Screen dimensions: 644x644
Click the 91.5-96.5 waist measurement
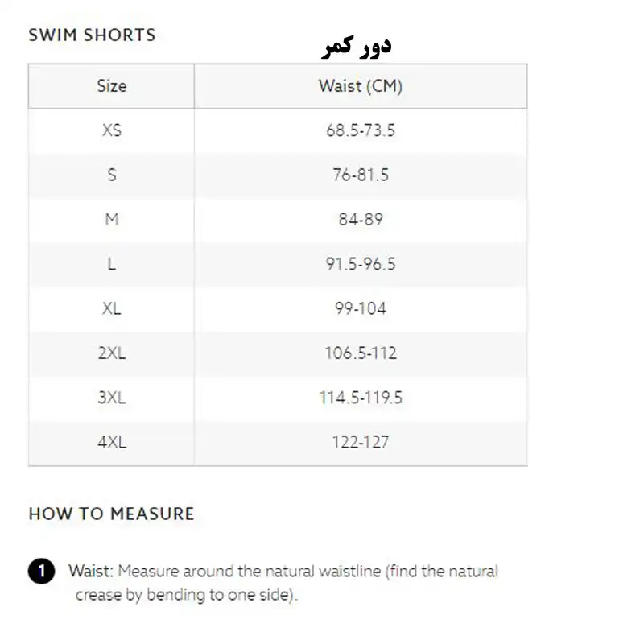click(x=360, y=264)
